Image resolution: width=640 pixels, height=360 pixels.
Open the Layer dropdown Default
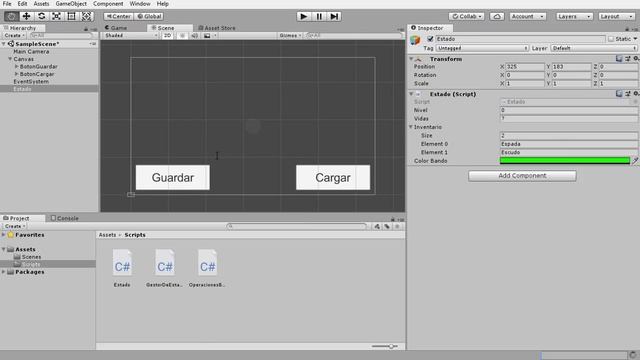pyautogui.click(x=594, y=48)
